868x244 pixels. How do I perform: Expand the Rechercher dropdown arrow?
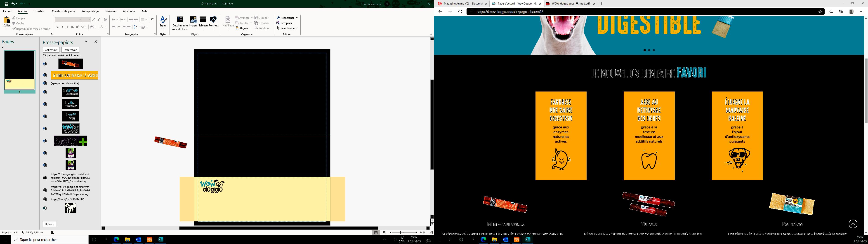[297, 18]
